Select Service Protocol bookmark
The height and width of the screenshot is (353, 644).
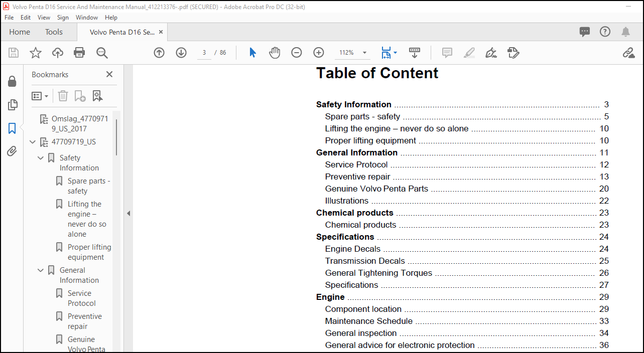coord(82,298)
